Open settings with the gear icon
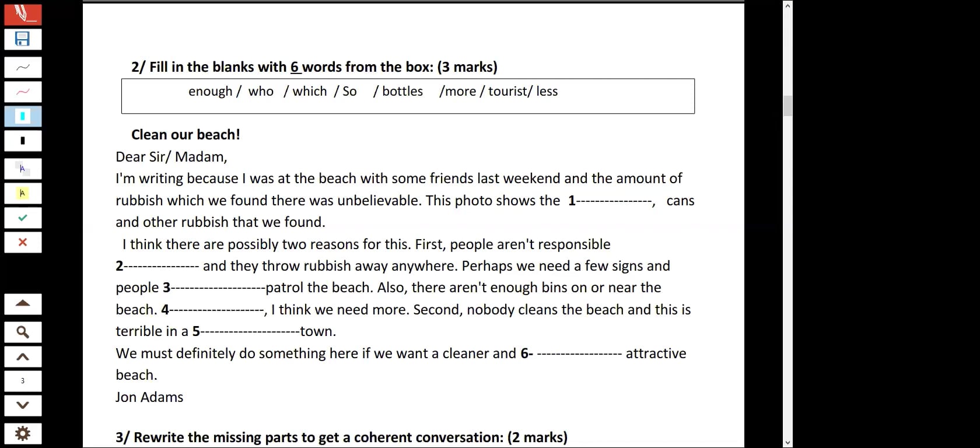Viewport: 980px width, 448px height. [23, 433]
